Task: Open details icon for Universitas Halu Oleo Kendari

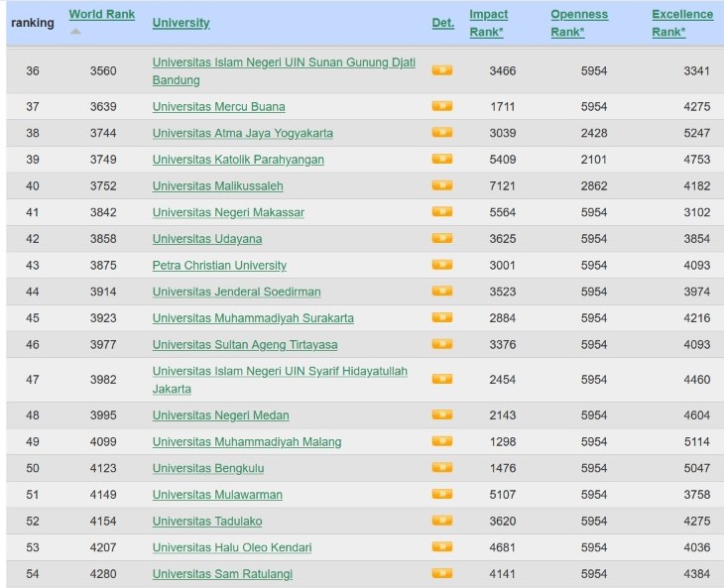Action: coord(442,547)
